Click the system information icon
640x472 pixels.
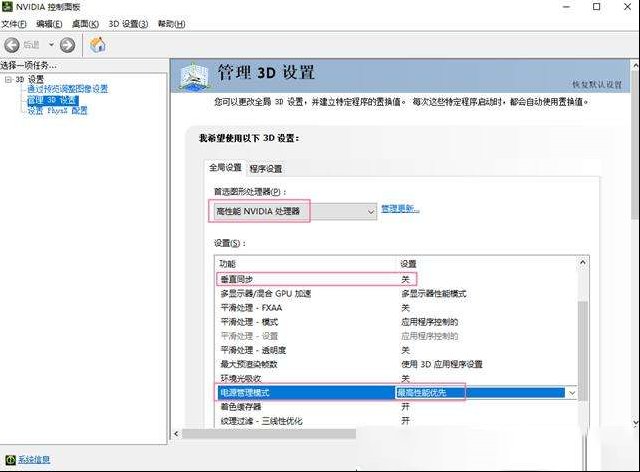11,460
